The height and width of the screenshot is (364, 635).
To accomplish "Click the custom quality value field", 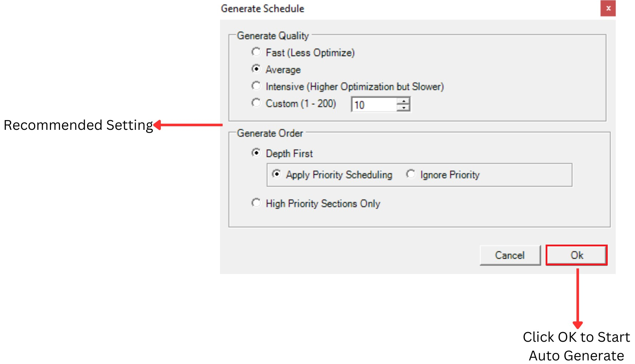I will tap(373, 105).
